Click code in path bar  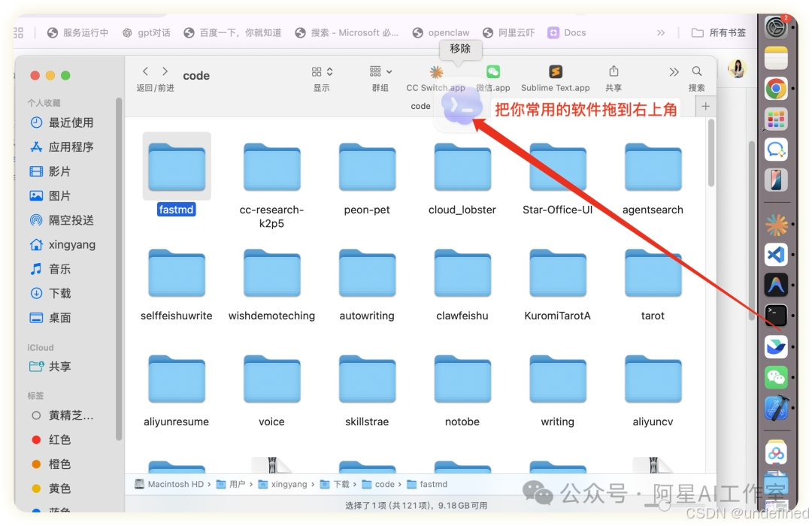(x=378, y=484)
